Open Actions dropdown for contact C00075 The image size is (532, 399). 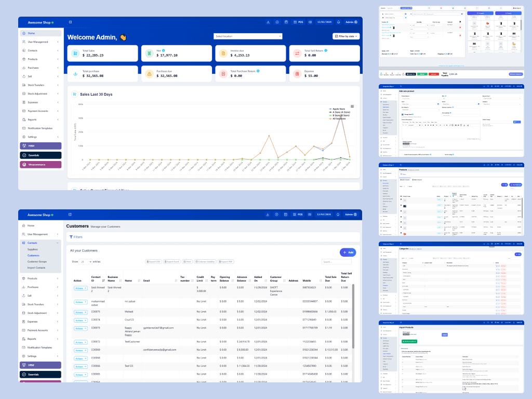(x=81, y=312)
